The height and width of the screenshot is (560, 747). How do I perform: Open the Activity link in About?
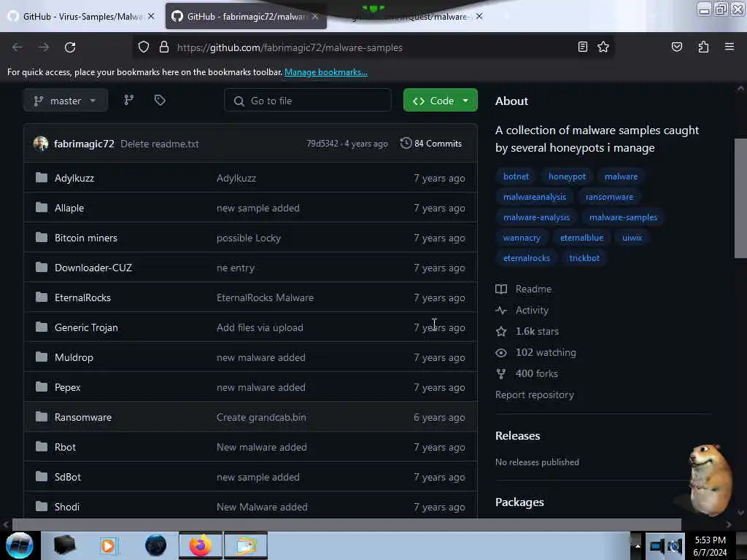(x=522, y=311)
